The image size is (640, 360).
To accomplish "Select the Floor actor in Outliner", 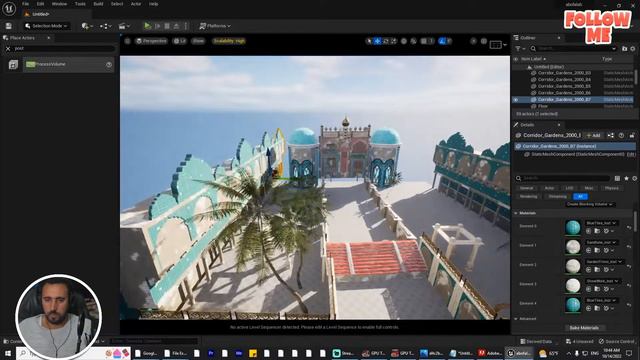I will (x=543, y=106).
